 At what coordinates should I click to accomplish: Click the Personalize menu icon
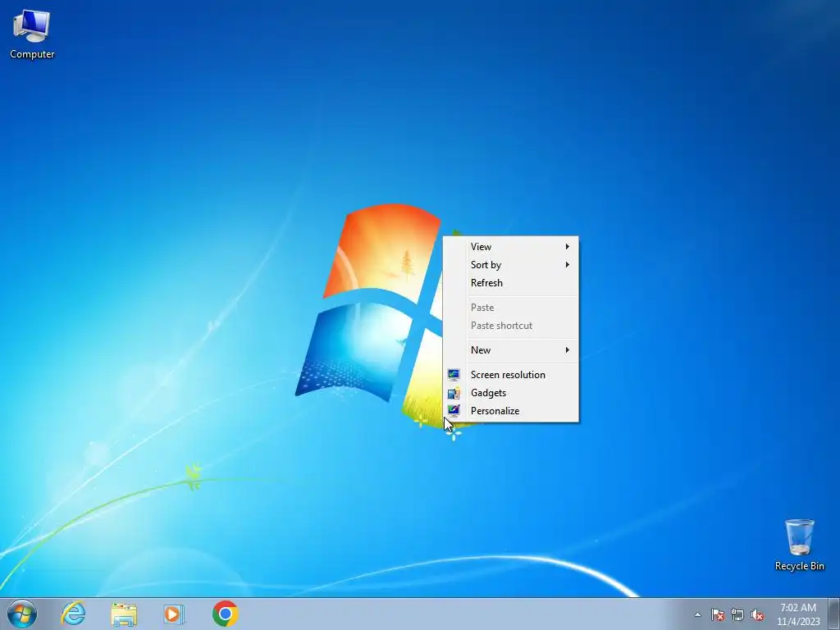453,411
